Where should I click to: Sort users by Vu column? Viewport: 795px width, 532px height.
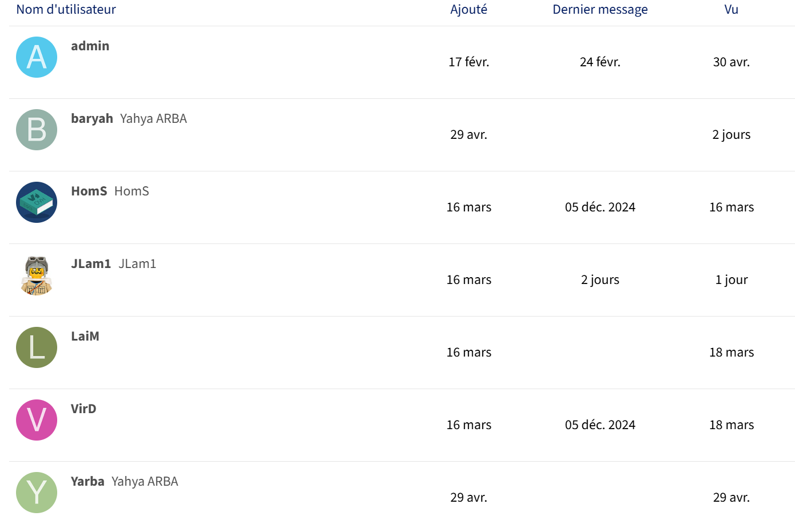click(x=732, y=9)
